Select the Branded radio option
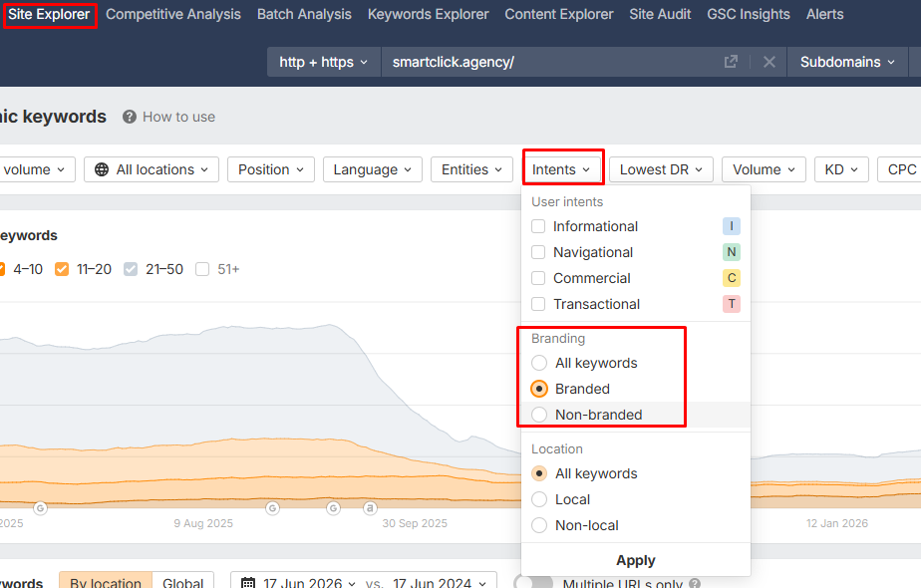This screenshot has width=921, height=588. tap(539, 389)
